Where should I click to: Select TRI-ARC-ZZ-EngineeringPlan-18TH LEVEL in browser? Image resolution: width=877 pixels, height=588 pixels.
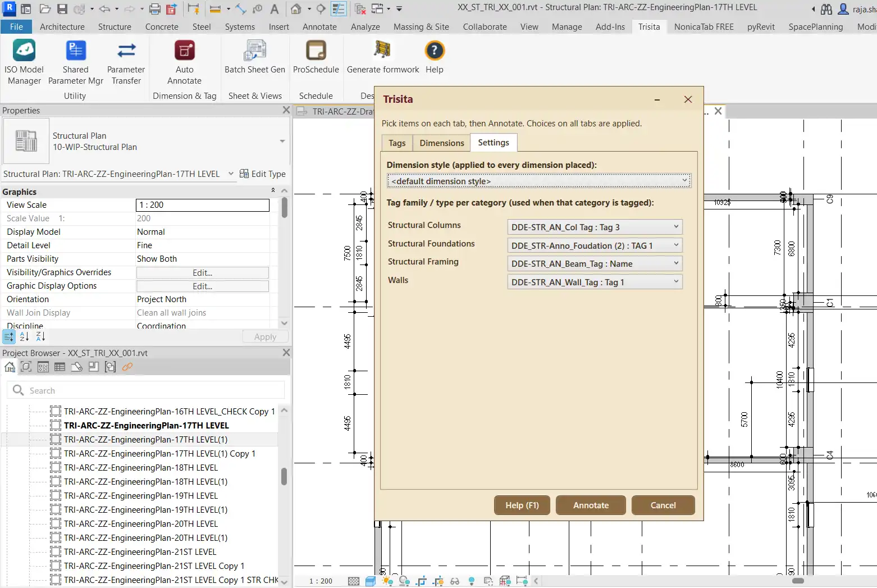pyautogui.click(x=140, y=467)
